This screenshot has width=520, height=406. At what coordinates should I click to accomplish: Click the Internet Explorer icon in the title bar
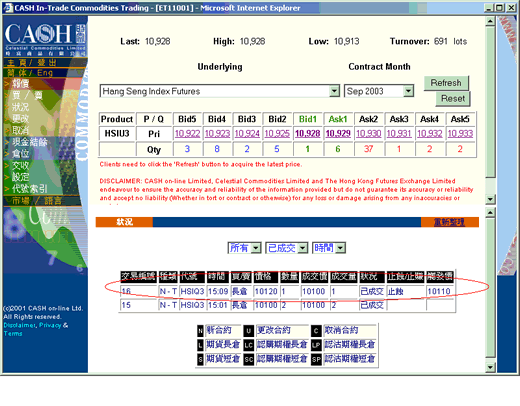(x=8, y=7)
